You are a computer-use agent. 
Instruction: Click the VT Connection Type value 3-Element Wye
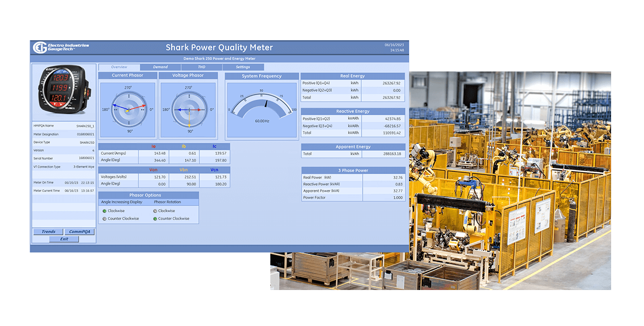(x=84, y=167)
